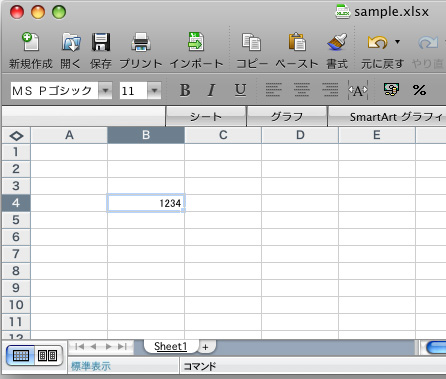Switch to the シート tab
The height and width of the screenshot is (379, 446).
(x=206, y=117)
